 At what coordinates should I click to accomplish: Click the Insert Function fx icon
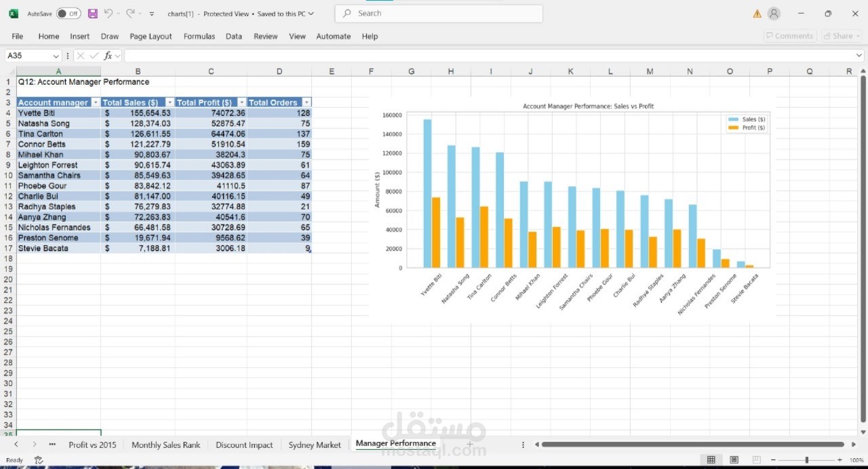(108, 56)
